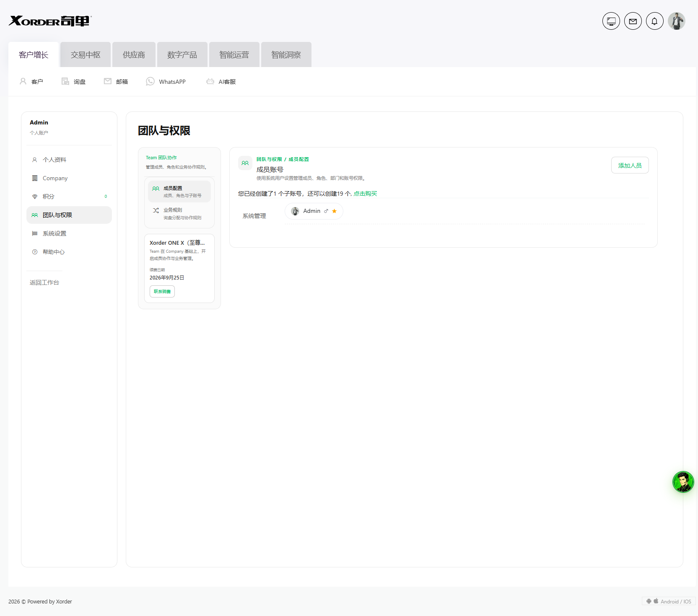Screen dimensions: 698x616
Task: Switch to the 数字产品 tab
Action: [x=182, y=54]
